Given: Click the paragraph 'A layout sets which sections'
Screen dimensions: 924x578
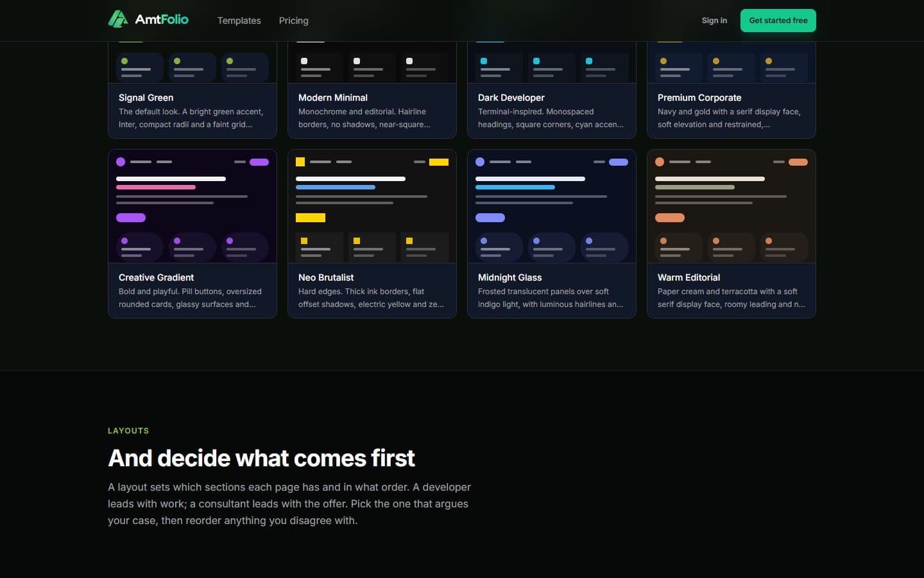Looking at the screenshot, I should tap(289, 504).
